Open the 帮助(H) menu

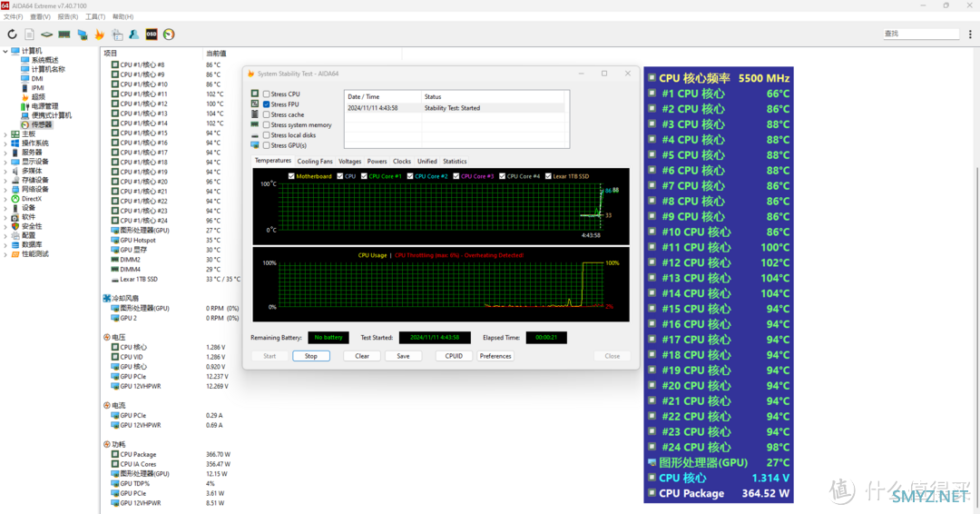[123, 17]
